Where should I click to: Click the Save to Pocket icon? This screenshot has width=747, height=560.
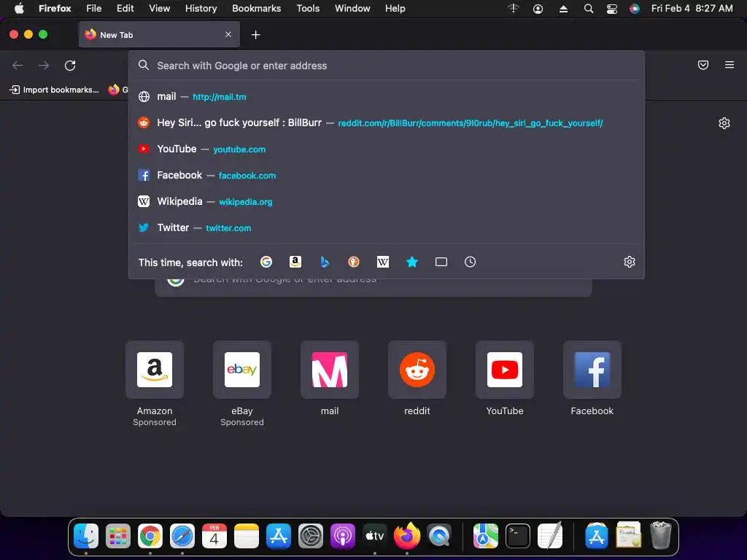pos(703,65)
